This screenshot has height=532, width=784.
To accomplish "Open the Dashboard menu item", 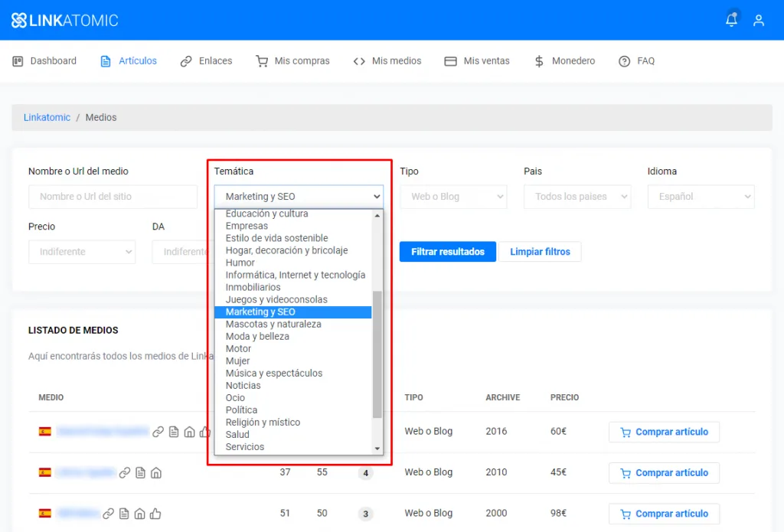I will point(45,61).
